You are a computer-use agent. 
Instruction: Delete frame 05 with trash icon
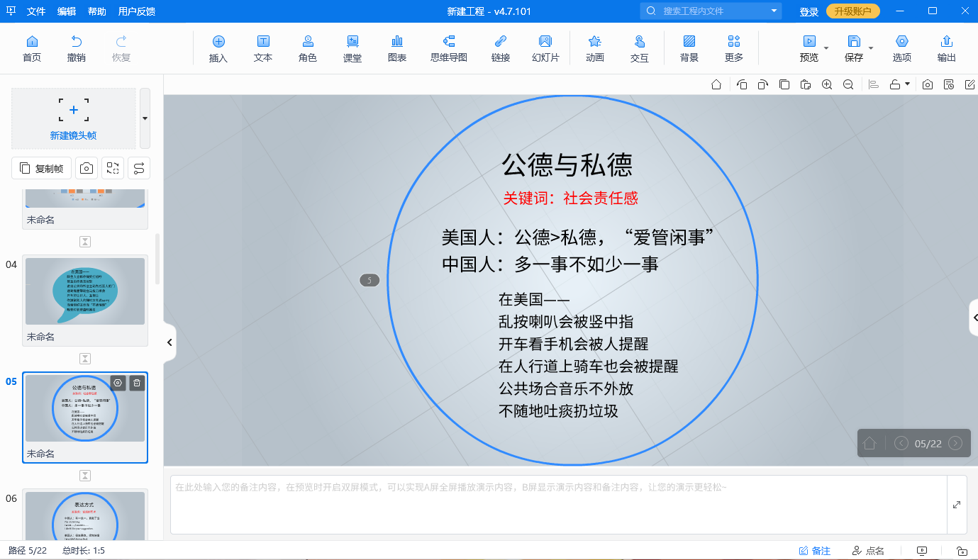138,383
